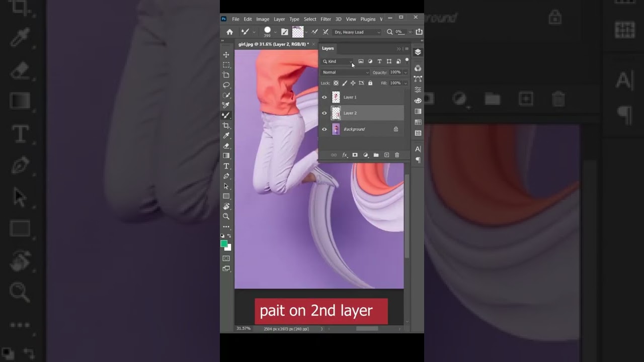Hide Layer 1 with its eye icon
The image size is (644, 362).
click(x=324, y=97)
